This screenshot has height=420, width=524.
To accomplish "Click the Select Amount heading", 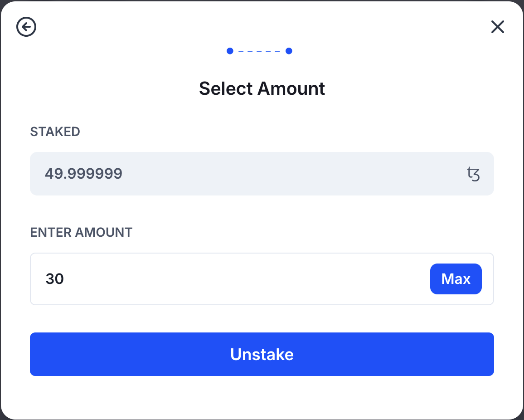I will (262, 88).
